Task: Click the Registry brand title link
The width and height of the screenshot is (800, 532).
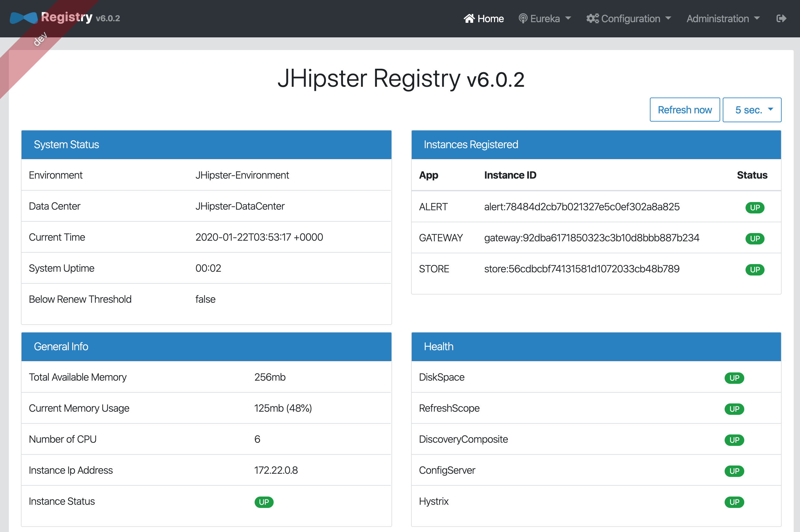Action: point(67,17)
